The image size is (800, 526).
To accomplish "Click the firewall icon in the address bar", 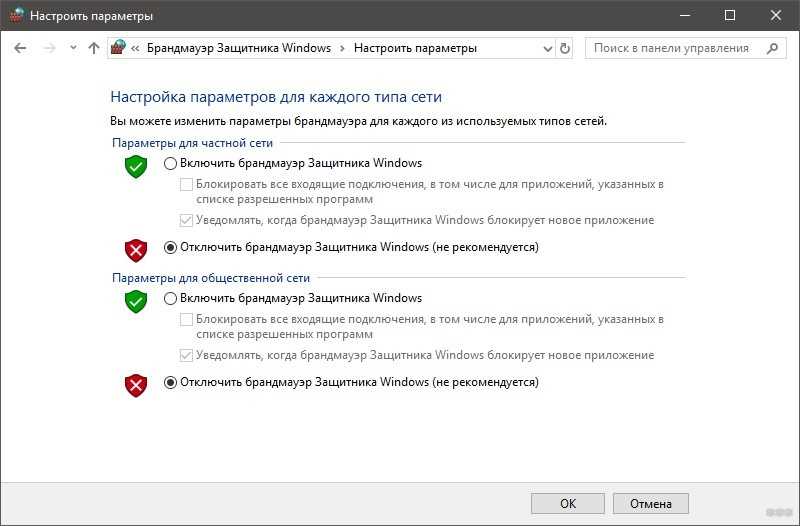I will (118, 47).
